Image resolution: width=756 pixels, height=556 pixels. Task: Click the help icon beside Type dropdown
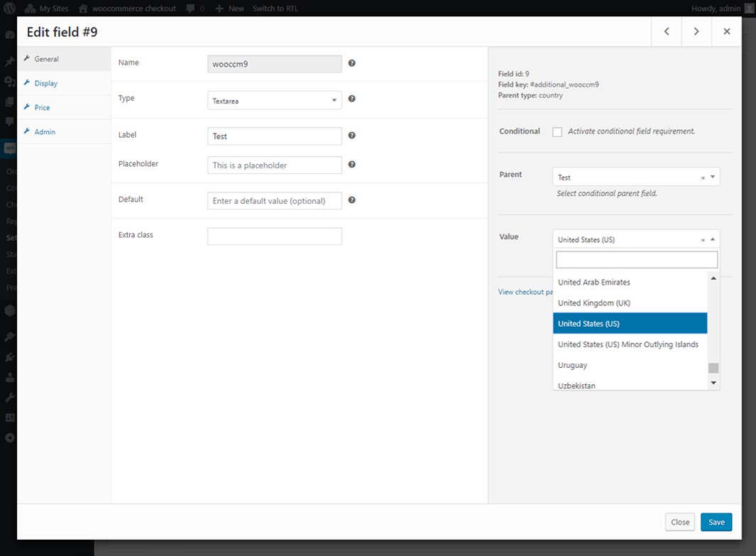point(352,99)
